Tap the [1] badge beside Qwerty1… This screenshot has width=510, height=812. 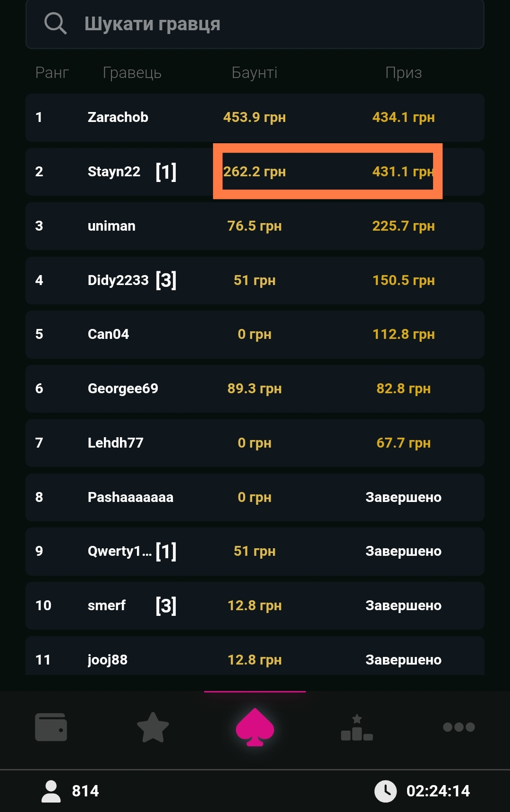[x=166, y=551]
